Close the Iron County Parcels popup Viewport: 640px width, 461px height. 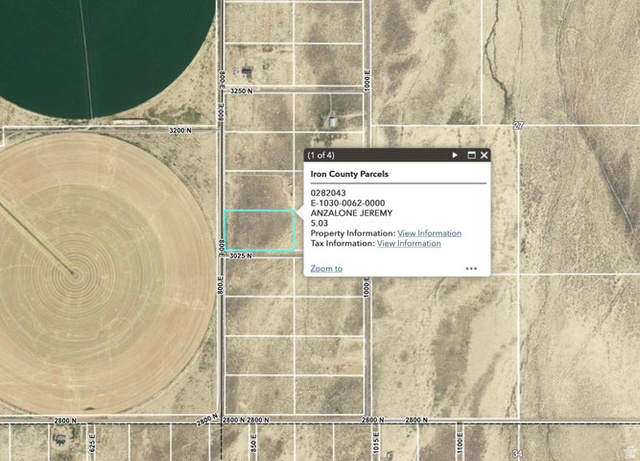(x=484, y=155)
